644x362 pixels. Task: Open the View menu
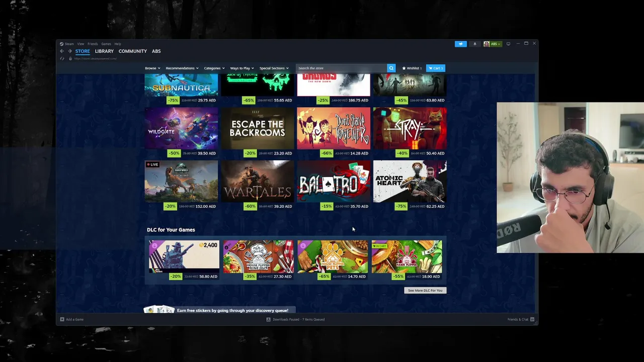click(80, 44)
